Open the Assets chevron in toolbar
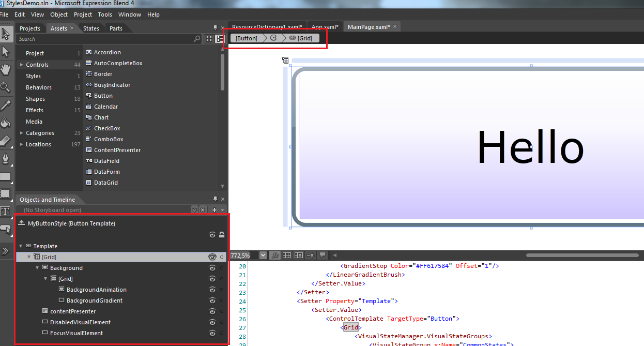This screenshot has height=346, width=644. tap(6, 251)
